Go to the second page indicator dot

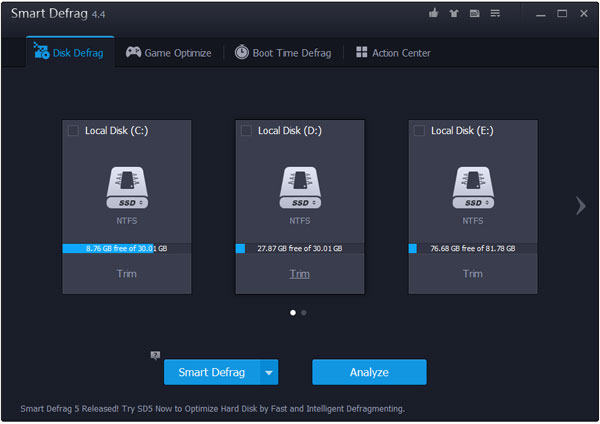click(x=304, y=312)
